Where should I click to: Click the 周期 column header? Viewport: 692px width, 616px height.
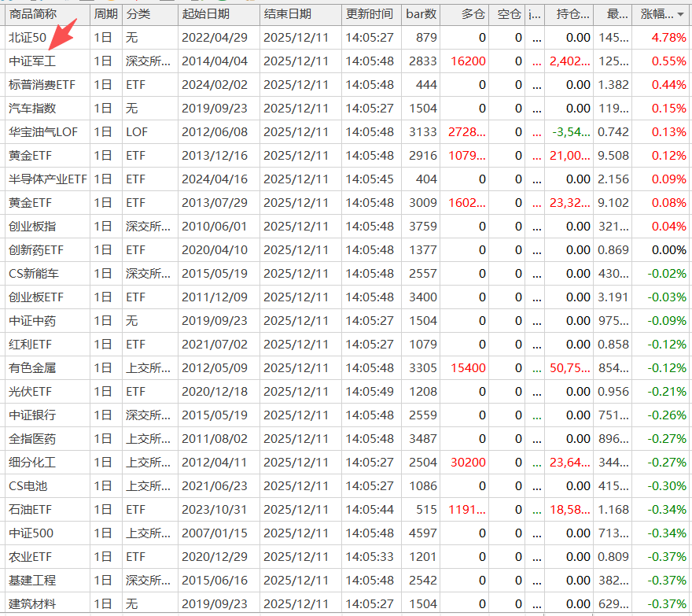[105, 15]
